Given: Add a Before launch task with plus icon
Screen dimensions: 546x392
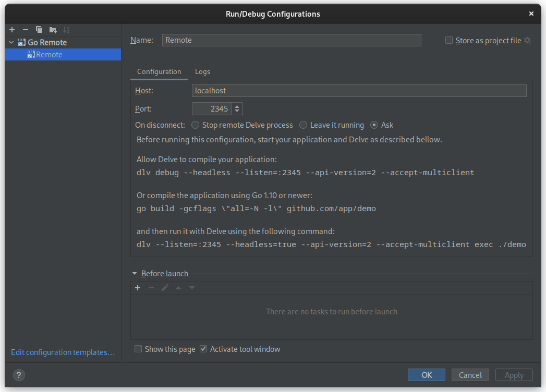Looking at the screenshot, I should tap(138, 288).
